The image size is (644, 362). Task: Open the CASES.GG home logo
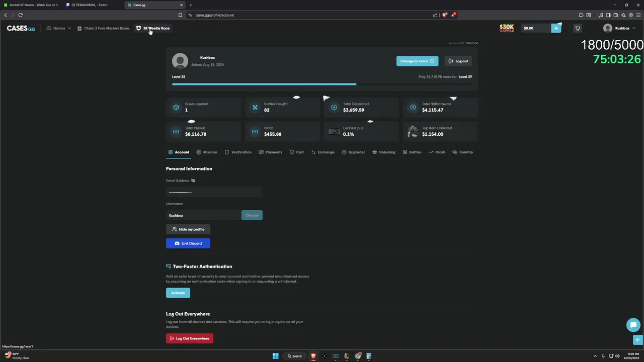pos(21,28)
